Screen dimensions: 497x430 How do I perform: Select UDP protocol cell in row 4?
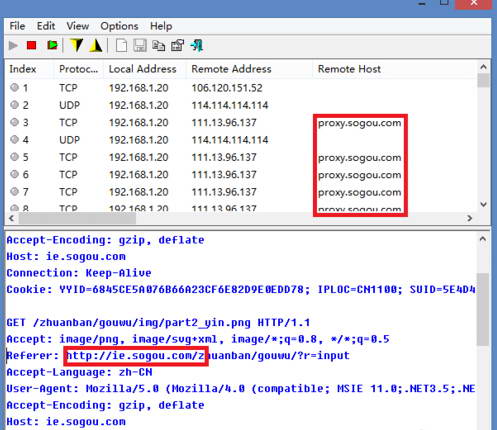click(69, 140)
